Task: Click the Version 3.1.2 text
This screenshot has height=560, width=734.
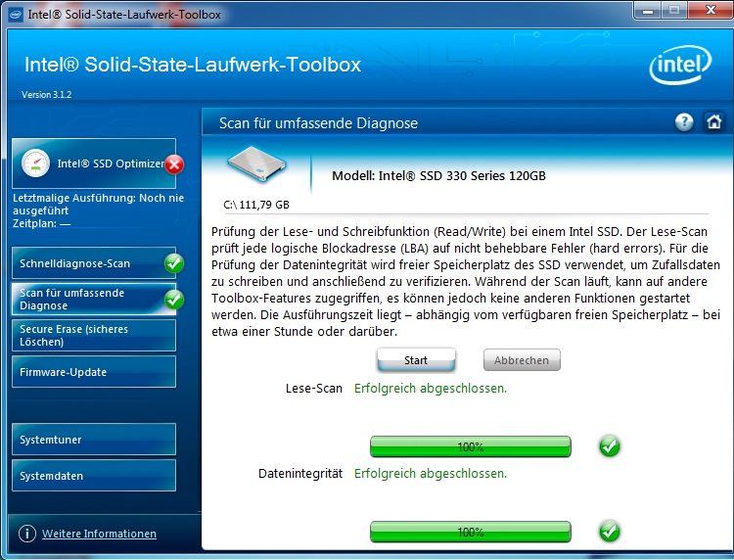Action: pyautogui.click(x=46, y=94)
